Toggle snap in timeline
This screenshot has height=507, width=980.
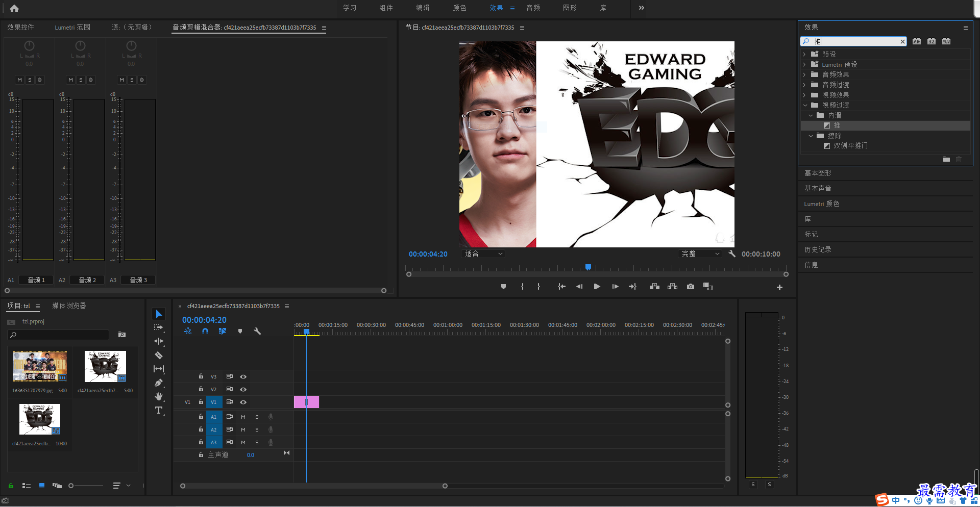[205, 331]
